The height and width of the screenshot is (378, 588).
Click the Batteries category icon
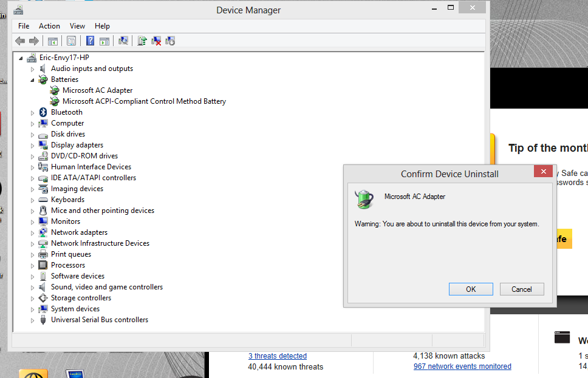pyautogui.click(x=43, y=79)
